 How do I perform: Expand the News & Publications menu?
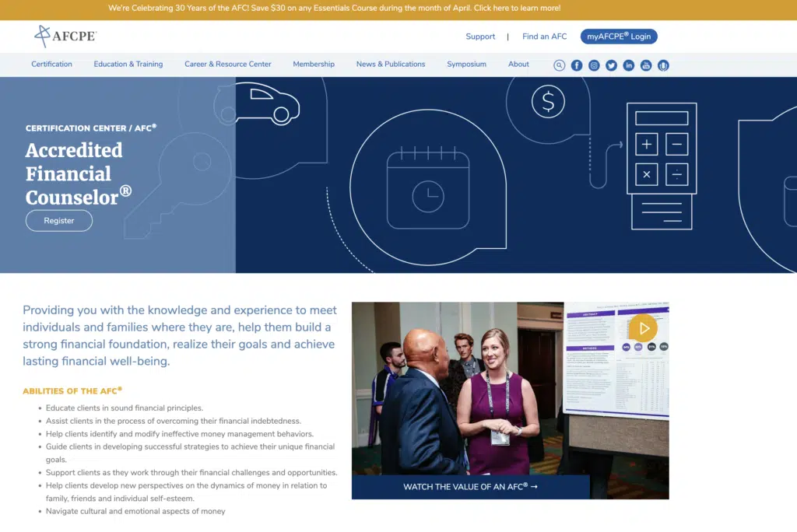(x=391, y=65)
